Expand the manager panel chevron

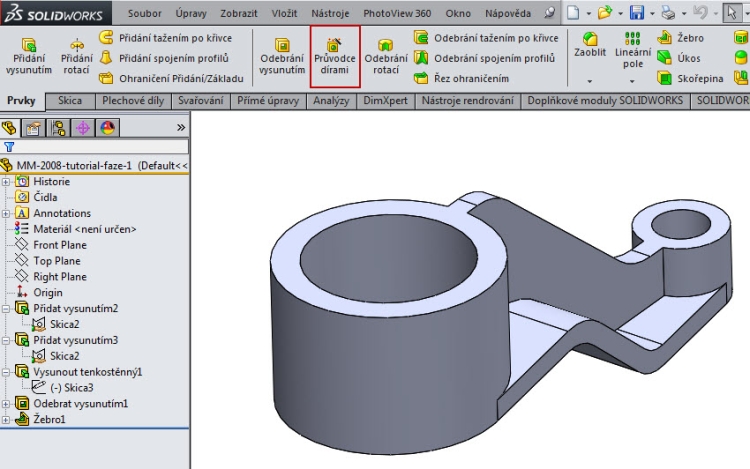[x=181, y=128]
